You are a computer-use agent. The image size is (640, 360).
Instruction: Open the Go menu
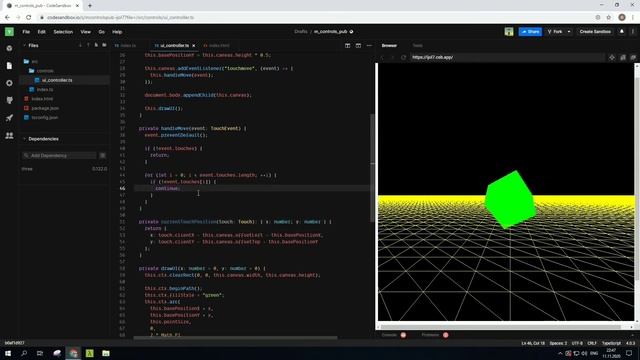101,32
